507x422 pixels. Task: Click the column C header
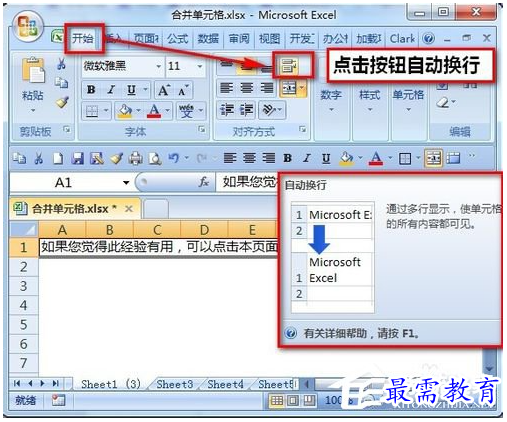point(157,230)
